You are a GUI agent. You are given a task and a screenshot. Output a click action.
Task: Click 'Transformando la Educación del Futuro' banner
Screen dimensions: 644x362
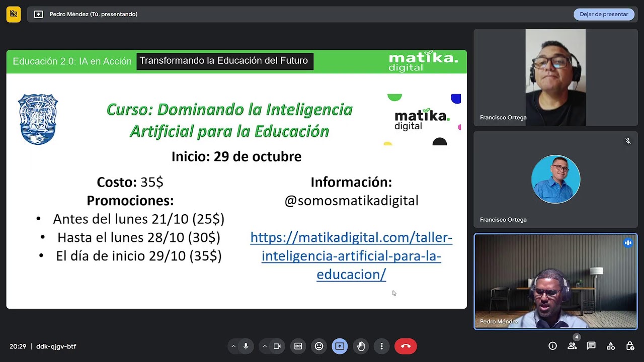coord(224,61)
